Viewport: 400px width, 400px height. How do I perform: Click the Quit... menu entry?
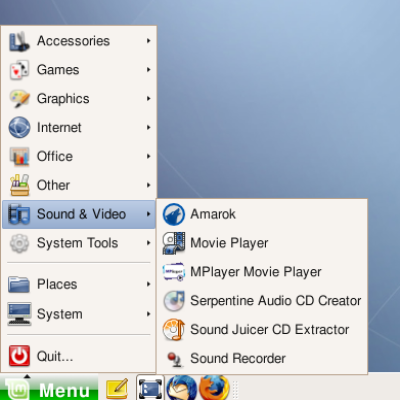[79, 356]
